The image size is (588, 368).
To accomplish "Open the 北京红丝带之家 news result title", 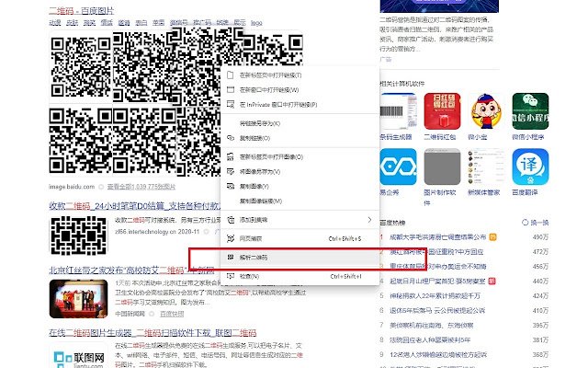I will [x=131, y=270].
